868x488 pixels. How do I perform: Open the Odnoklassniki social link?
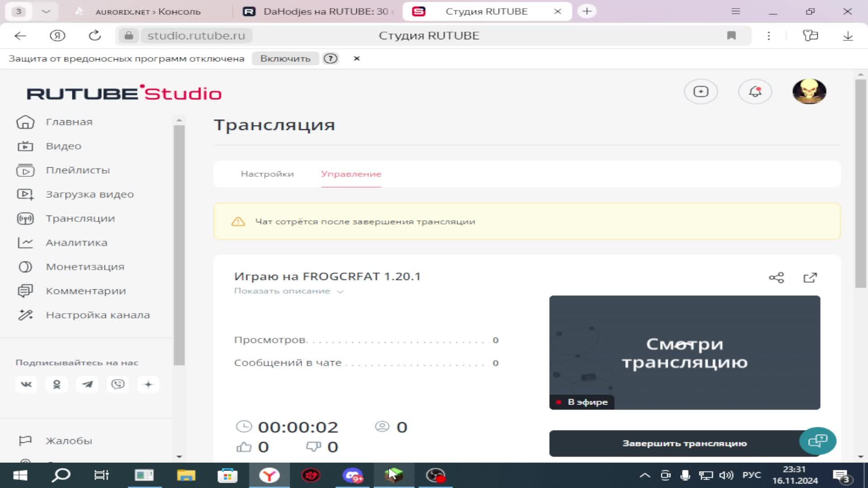click(57, 385)
